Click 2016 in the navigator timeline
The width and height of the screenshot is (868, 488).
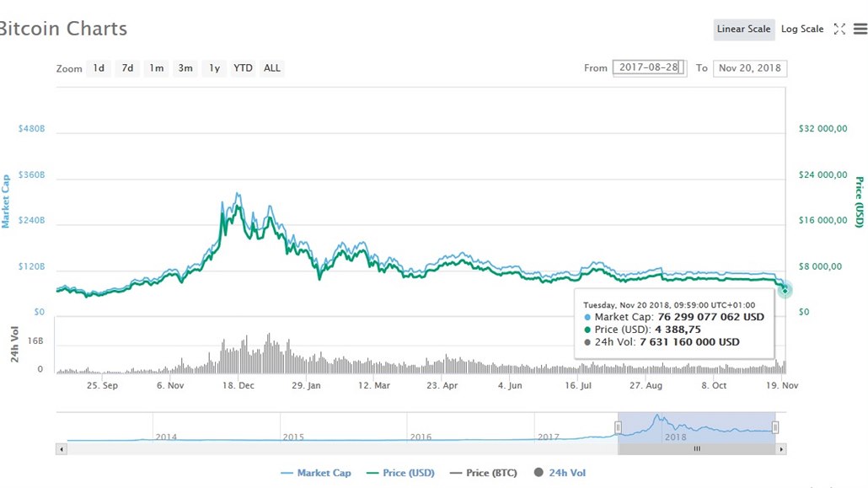click(x=421, y=437)
